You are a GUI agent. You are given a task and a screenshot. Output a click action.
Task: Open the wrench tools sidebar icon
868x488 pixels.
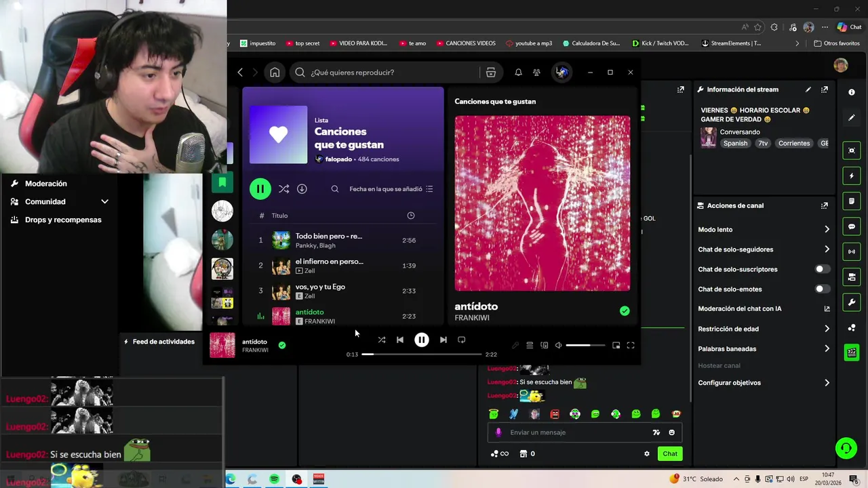click(852, 302)
